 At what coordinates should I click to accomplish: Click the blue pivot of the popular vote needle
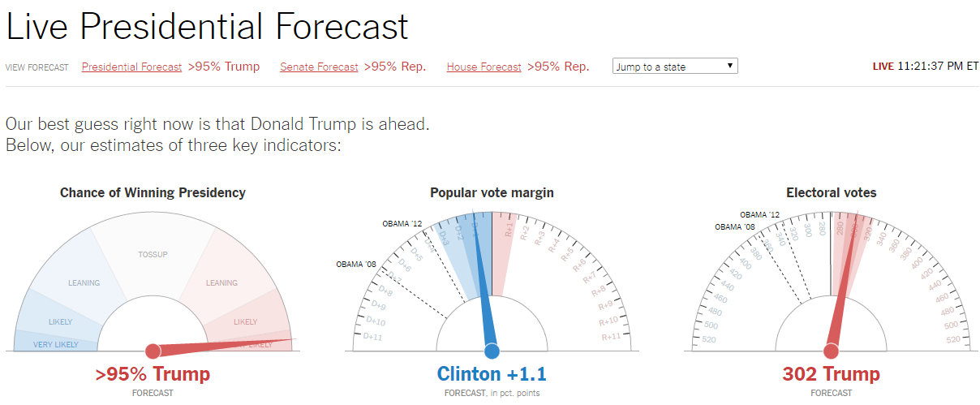coord(492,351)
